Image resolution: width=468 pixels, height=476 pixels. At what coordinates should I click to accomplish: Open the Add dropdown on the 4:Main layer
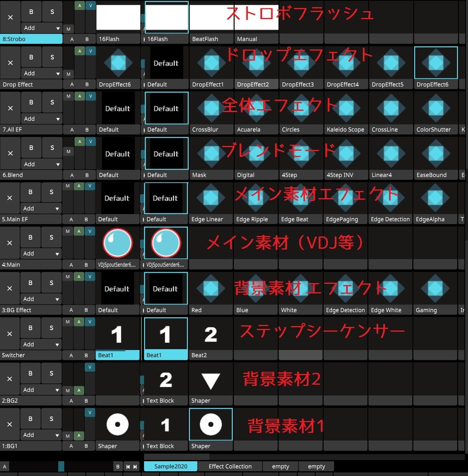coord(41,254)
